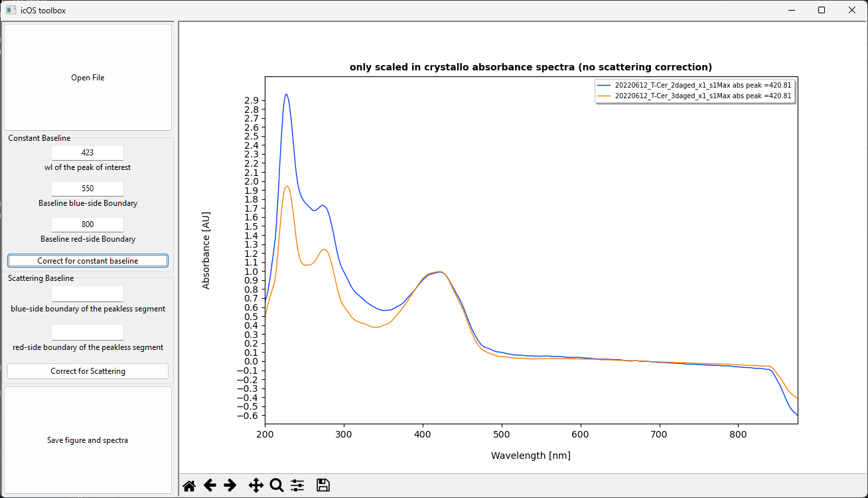Viewport: 868px width, 498px height.
Task: Click the empty blue-side peakless segment field
Action: 87,293
